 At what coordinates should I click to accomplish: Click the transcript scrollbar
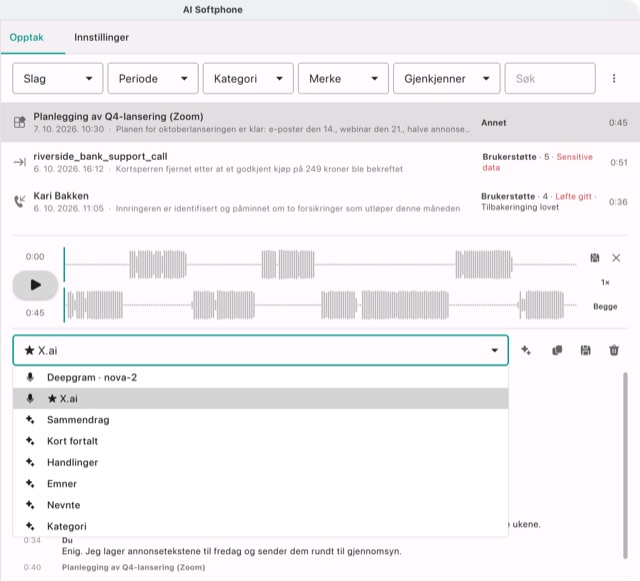point(625,465)
